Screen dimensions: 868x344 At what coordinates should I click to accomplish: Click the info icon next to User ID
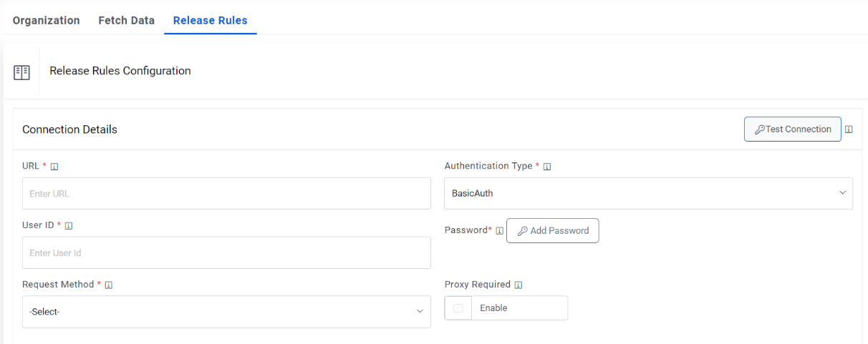pos(69,226)
